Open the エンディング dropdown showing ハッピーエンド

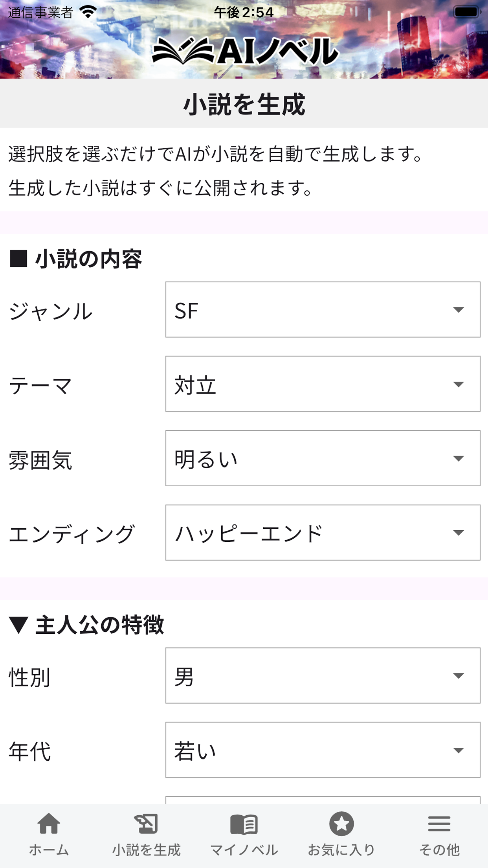pyautogui.click(x=323, y=532)
